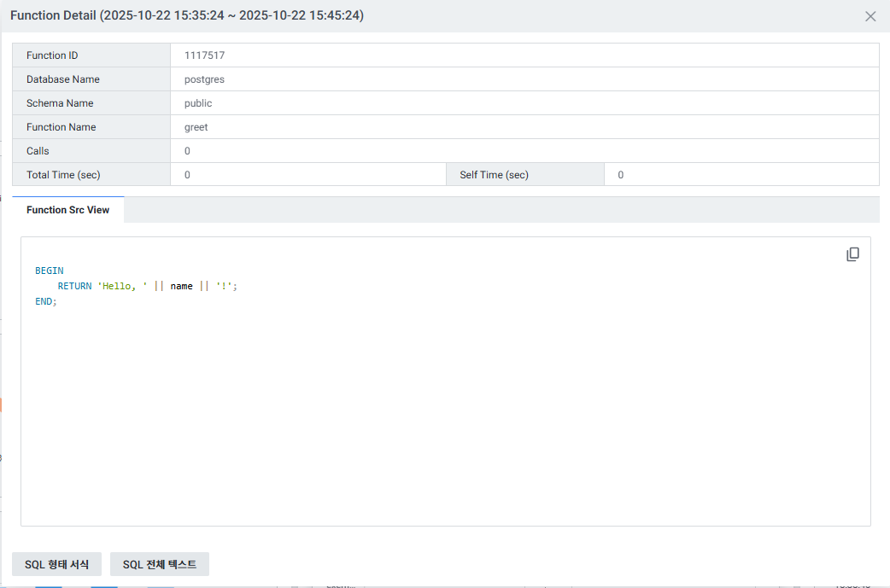The width and height of the screenshot is (890, 588).
Task: Select the Function Src View tab
Action: point(68,210)
